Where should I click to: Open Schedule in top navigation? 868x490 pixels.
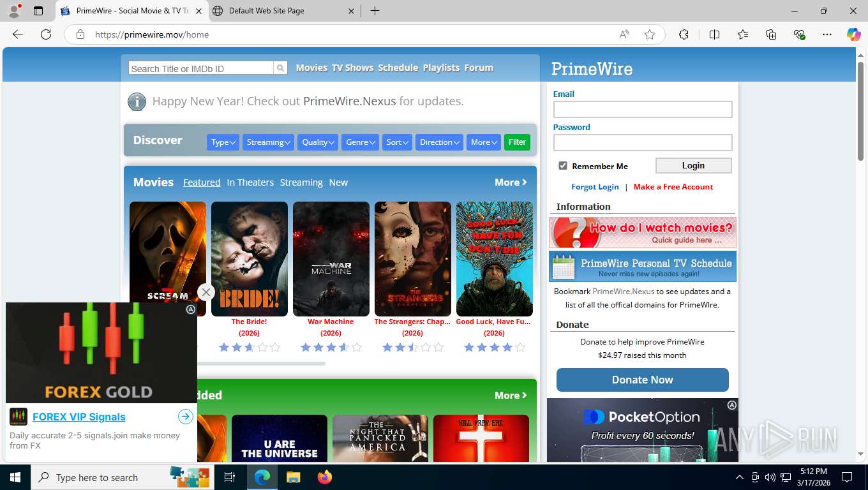[x=398, y=68]
